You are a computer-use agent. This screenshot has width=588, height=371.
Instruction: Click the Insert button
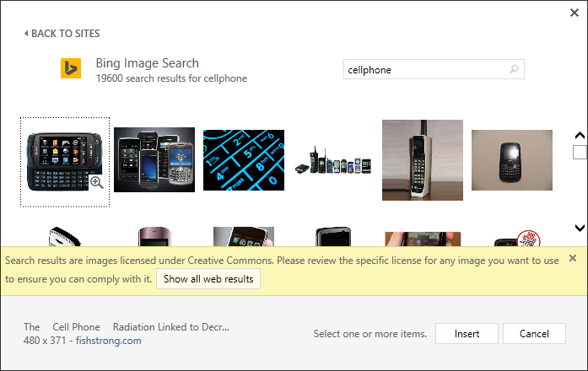click(467, 333)
